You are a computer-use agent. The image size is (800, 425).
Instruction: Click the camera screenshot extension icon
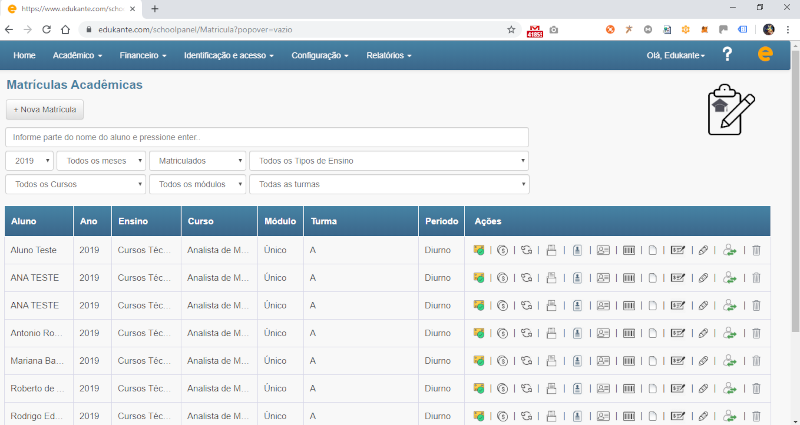click(554, 30)
